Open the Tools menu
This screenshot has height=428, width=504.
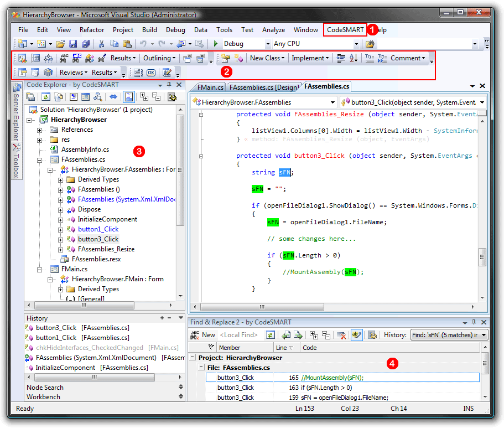tap(224, 30)
